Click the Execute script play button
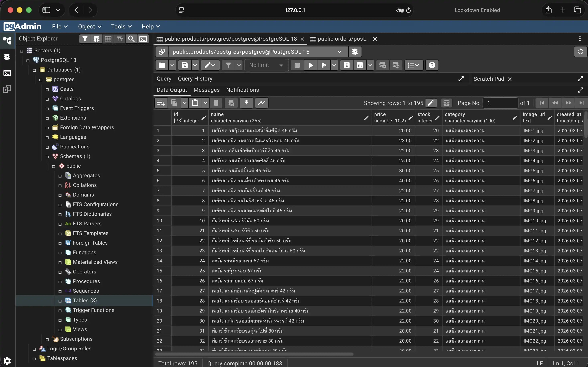 (x=310, y=65)
